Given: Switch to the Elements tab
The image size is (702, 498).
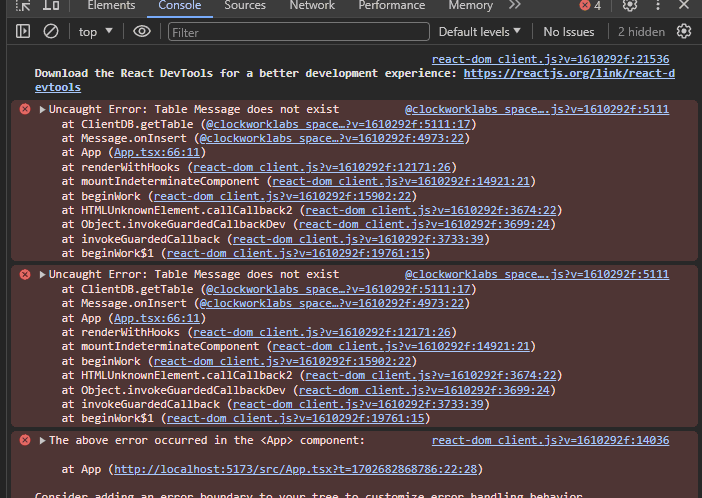Looking at the screenshot, I should tap(111, 6).
